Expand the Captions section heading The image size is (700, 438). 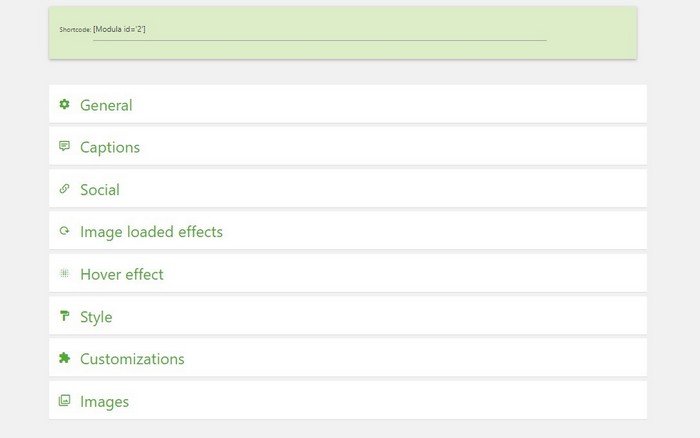pyautogui.click(x=110, y=147)
